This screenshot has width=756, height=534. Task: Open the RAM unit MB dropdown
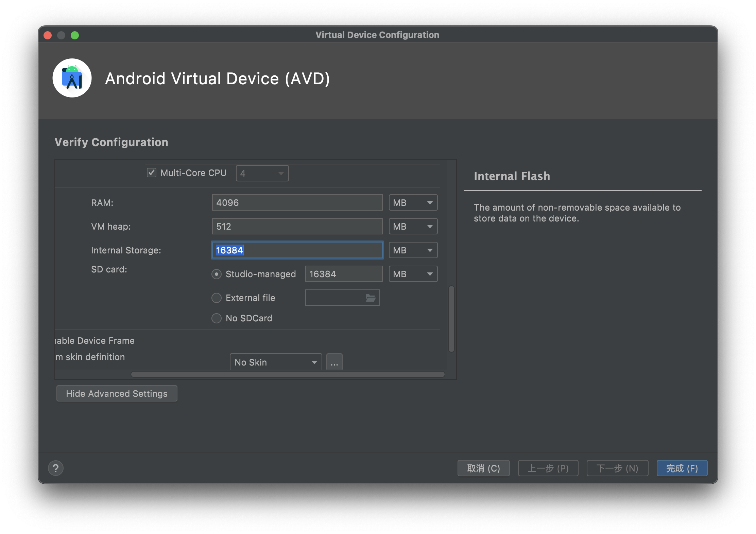click(x=413, y=203)
